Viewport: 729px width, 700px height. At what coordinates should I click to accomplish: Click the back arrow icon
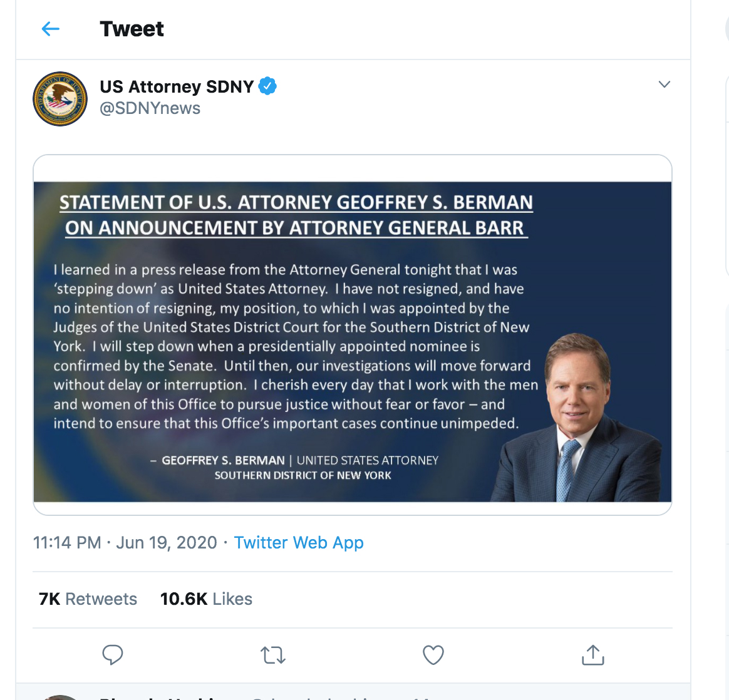(x=50, y=29)
